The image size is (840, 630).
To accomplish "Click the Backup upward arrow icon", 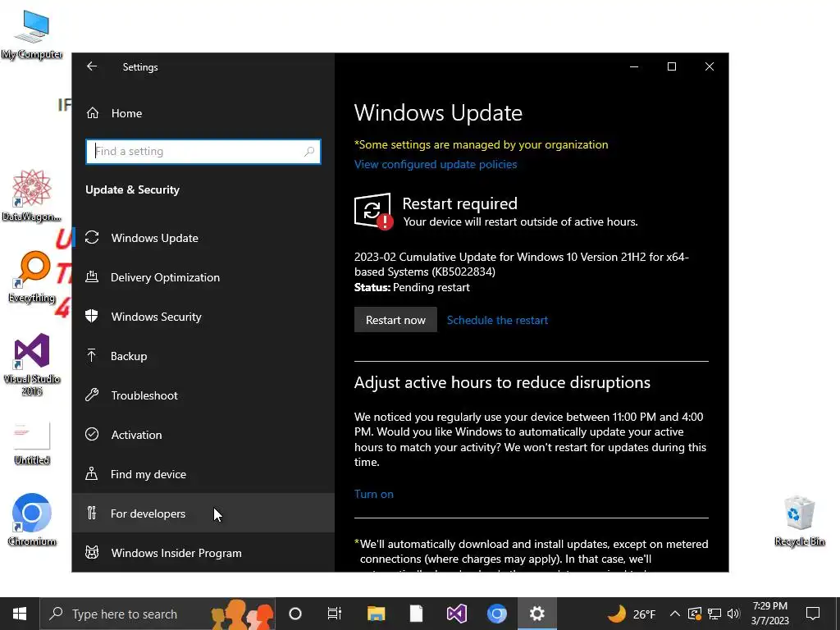I will click(92, 356).
